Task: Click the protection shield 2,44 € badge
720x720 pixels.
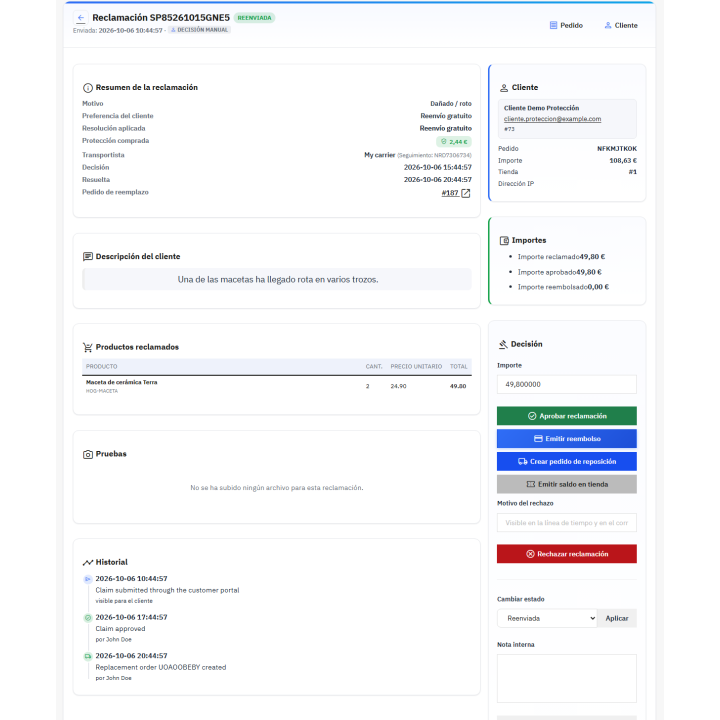Action: (454, 142)
